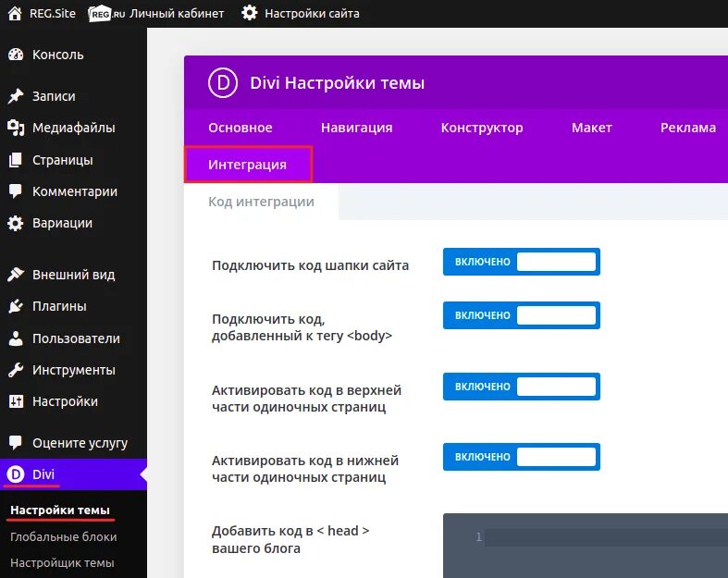Click the Divi Настройки темы heading
Viewport: 728px width, 578px height.
pyautogui.click(x=337, y=83)
